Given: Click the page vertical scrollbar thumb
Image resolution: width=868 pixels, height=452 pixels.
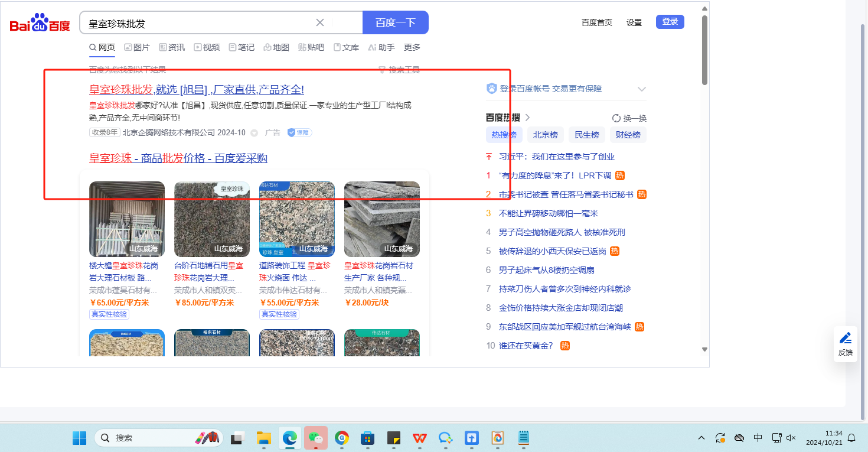Looking at the screenshot, I should pyautogui.click(x=704, y=50).
